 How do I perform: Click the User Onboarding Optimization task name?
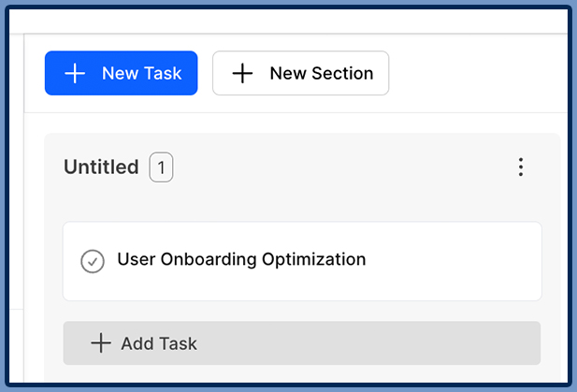[241, 259]
